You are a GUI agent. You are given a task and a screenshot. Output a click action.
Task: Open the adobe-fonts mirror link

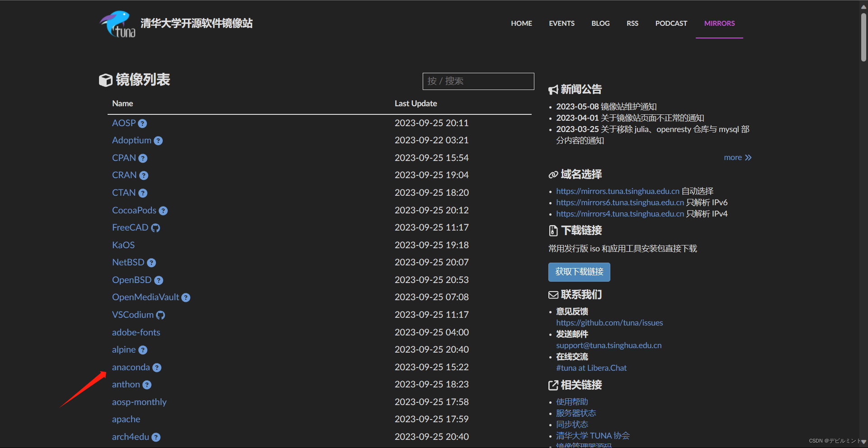click(x=136, y=332)
